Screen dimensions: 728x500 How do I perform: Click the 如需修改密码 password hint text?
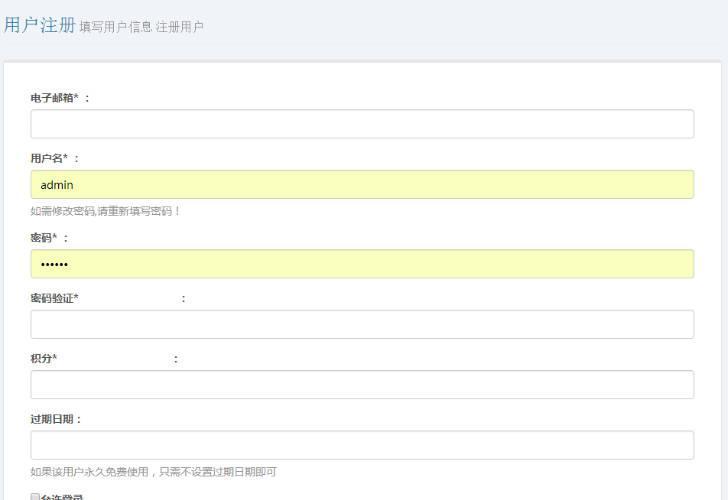point(105,211)
